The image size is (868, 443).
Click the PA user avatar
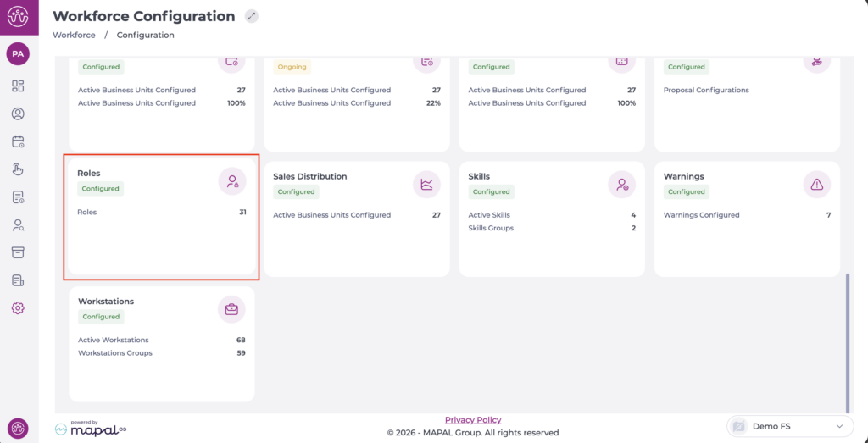pyautogui.click(x=18, y=53)
